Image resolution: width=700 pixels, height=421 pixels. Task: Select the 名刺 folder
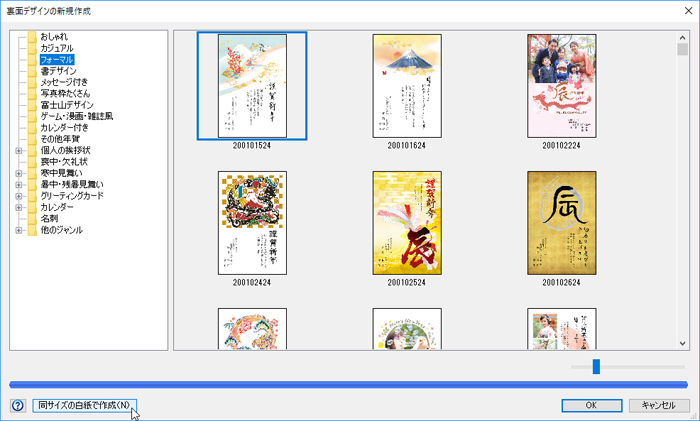(49, 219)
